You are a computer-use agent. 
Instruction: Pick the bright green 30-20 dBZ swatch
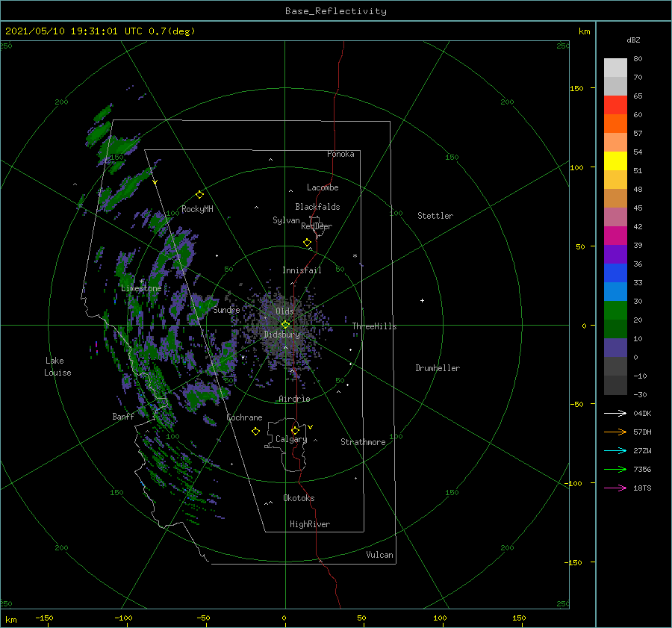pos(615,311)
